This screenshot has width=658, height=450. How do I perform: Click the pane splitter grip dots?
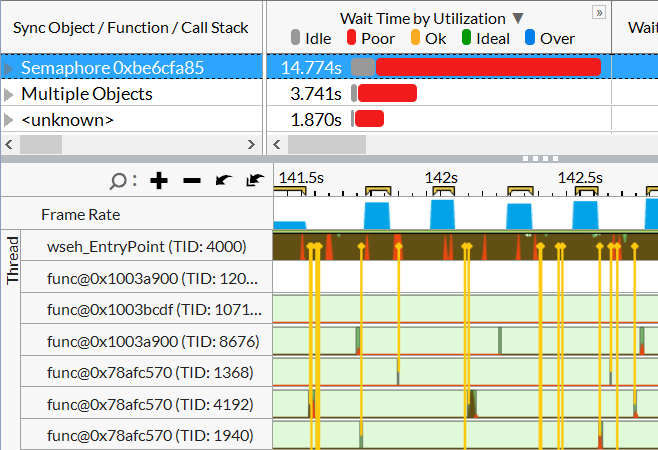click(540, 159)
